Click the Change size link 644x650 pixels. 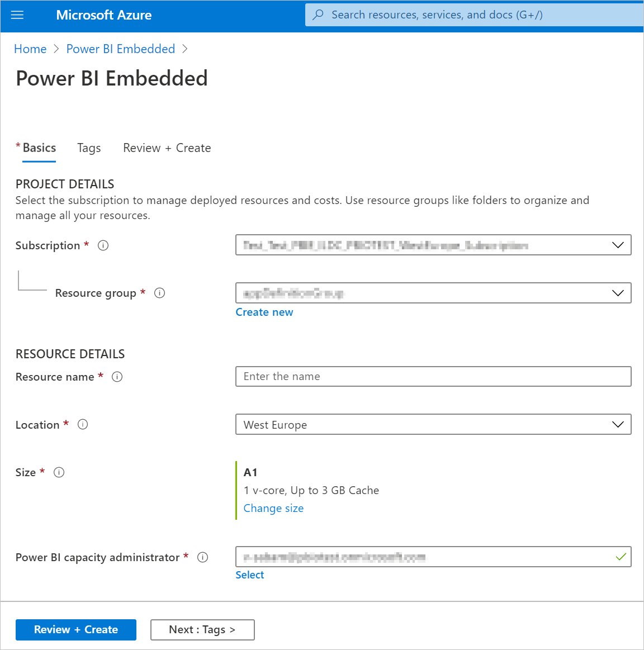(273, 508)
